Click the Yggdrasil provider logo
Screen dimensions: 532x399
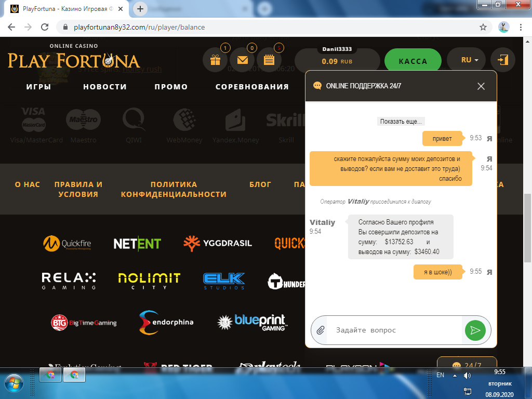[218, 243]
